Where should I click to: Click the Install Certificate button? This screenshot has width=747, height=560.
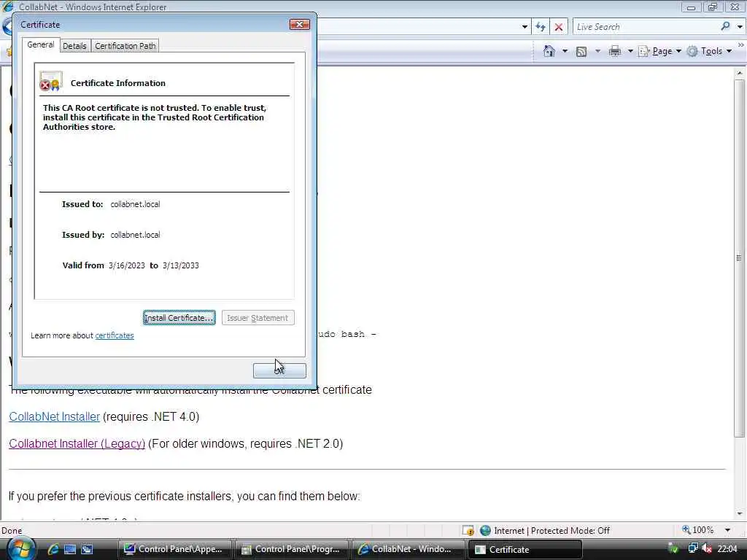(x=179, y=318)
